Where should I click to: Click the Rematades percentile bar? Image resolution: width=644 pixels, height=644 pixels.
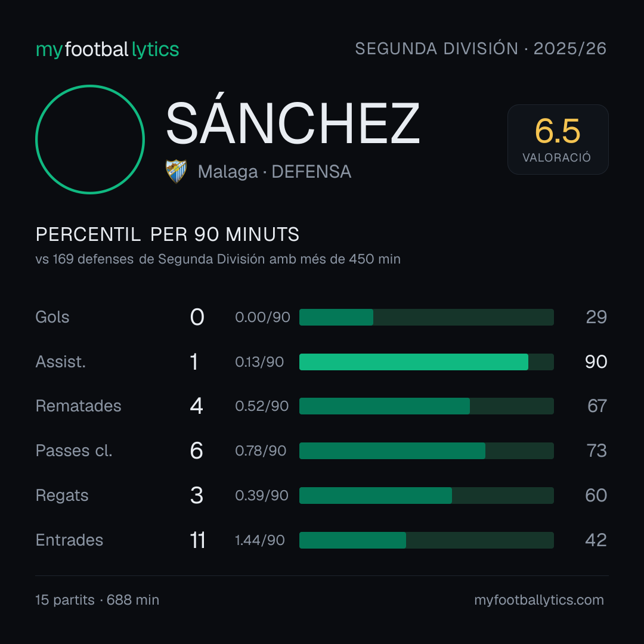coord(426,406)
